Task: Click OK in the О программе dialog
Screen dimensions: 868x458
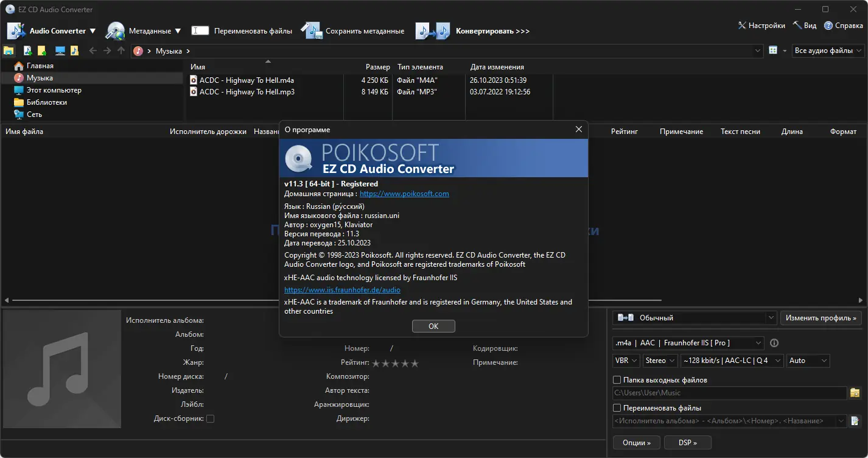Action: click(433, 326)
